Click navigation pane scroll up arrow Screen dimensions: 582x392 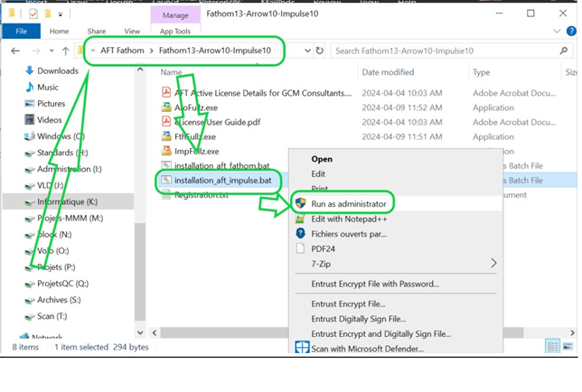140,70
